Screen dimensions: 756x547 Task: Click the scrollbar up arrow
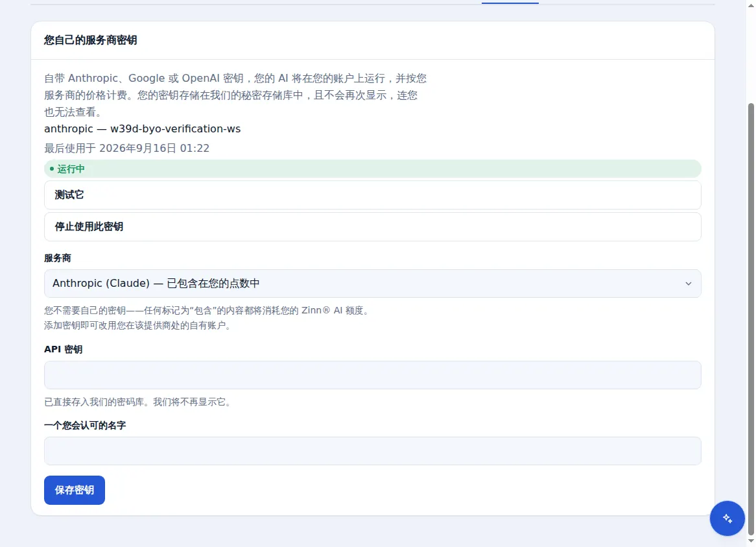[751, 5]
